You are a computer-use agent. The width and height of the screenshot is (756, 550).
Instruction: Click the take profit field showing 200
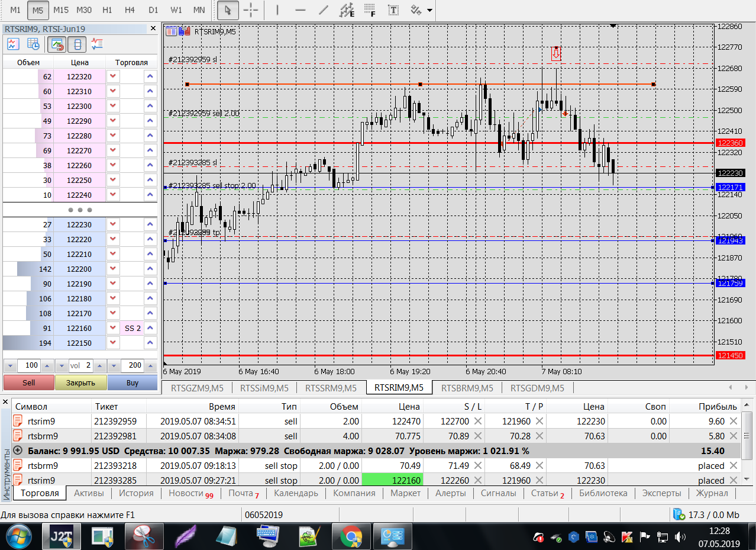[131, 365]
